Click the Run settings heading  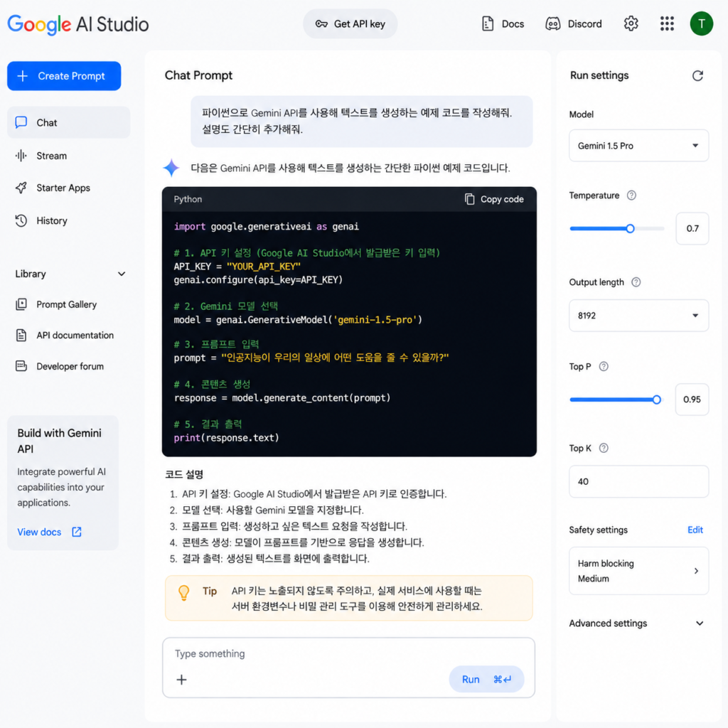599,75
